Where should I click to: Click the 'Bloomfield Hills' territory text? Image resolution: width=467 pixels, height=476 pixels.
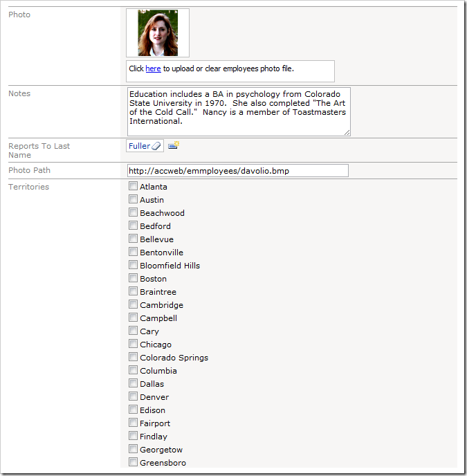pos(170,266)
